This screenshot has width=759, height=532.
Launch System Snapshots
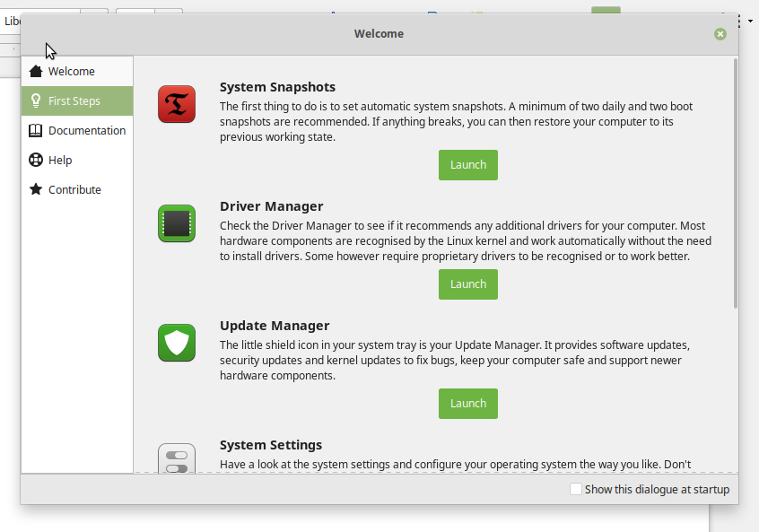468,165
